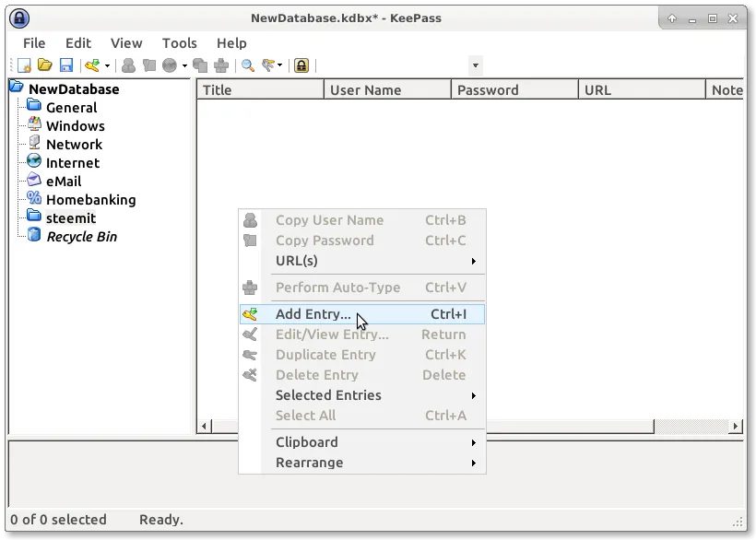Click the Add Entry key icon in toolbar
756x540 pixels.
[92, 65]
